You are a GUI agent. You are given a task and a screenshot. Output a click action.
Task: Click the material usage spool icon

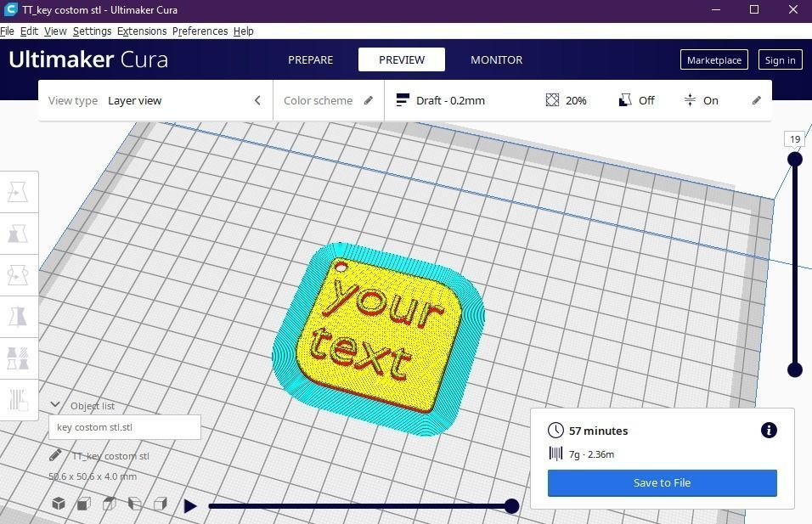pyautogui.click(x=555, y=454)
